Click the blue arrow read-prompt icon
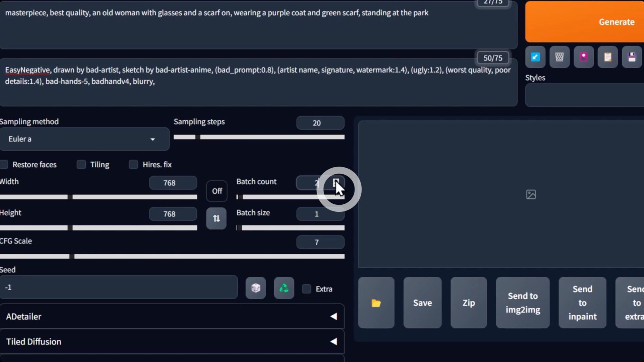This screenshot has height=362, width=644. (x=535, y=57)
